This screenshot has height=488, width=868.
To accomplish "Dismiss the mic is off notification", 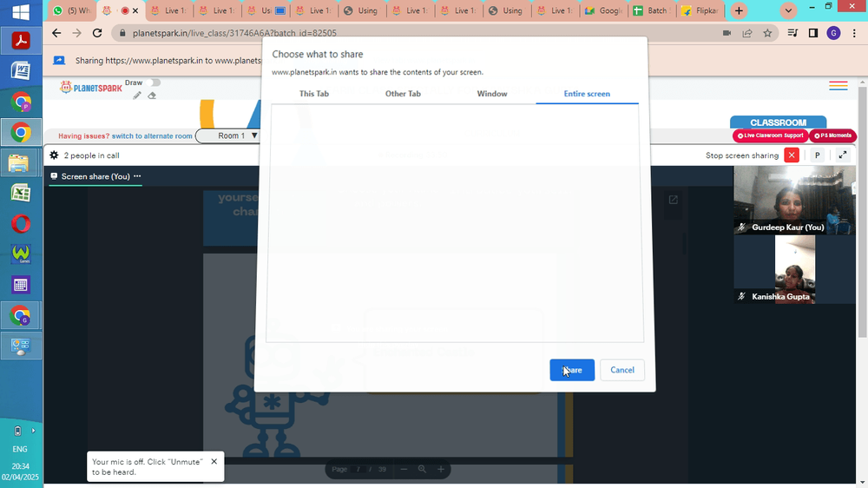I will (x=214, y=461).
